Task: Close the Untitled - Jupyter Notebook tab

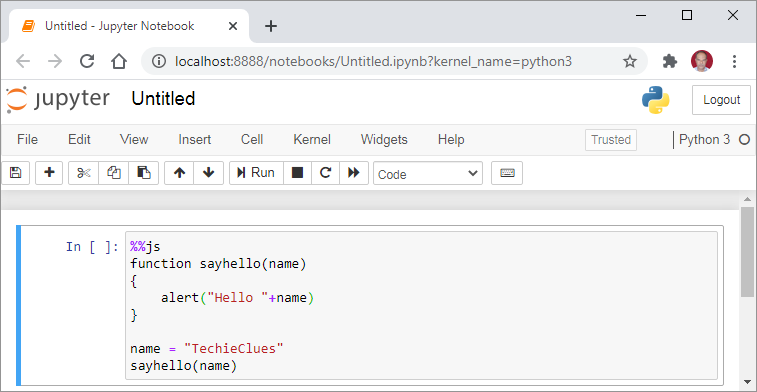Action: coord(233,26)
